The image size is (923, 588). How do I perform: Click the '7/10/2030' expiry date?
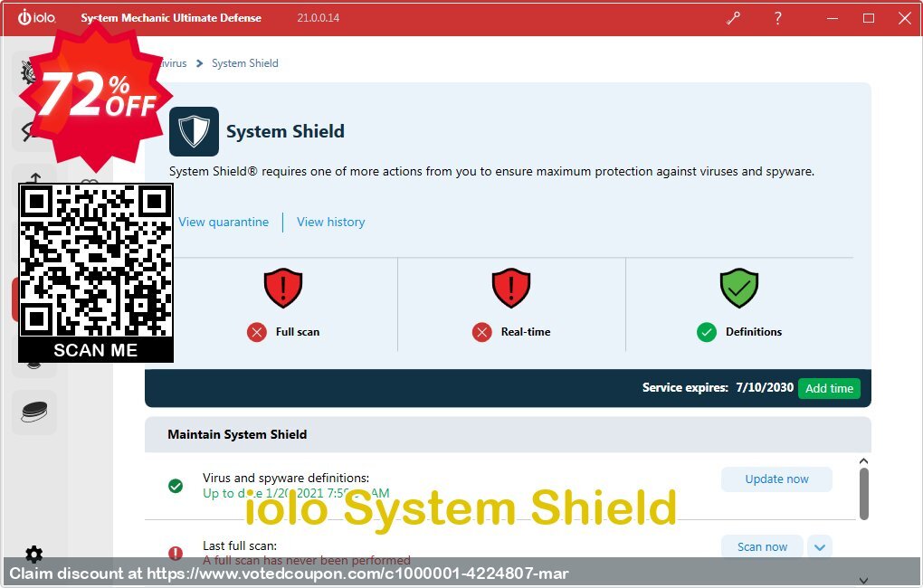tap(765, 387)
